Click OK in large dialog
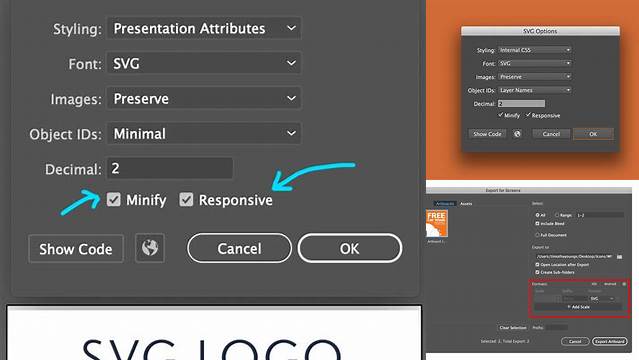The image size is (639, 360). [350, 248]
